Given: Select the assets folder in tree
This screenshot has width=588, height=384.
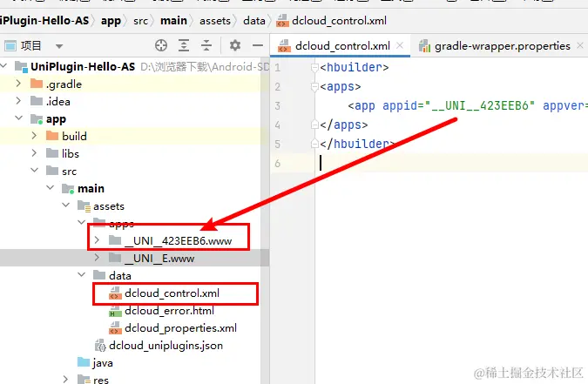Looking at the screenshot, I should click(x=100, y=205).
